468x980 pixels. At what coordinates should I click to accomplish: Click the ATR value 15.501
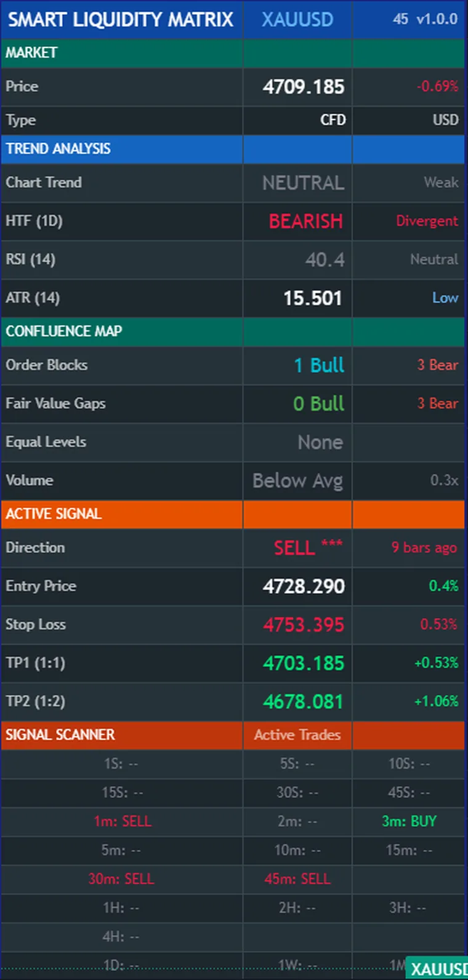(x=312, y=298)
